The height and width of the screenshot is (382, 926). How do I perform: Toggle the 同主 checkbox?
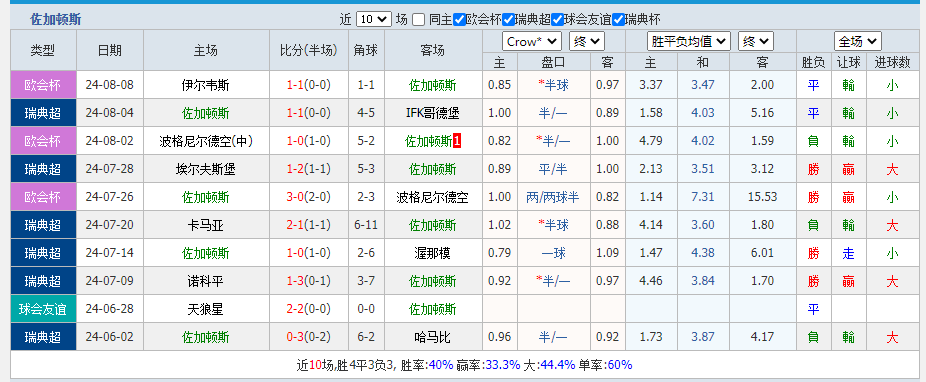click(x=418, y=19)
